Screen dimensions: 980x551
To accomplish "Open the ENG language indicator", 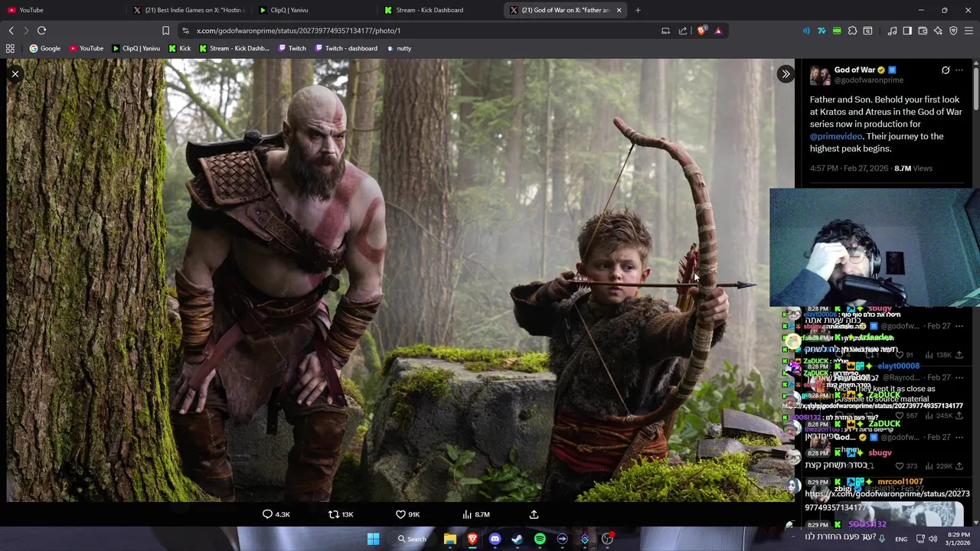I will tap(901, 539).
